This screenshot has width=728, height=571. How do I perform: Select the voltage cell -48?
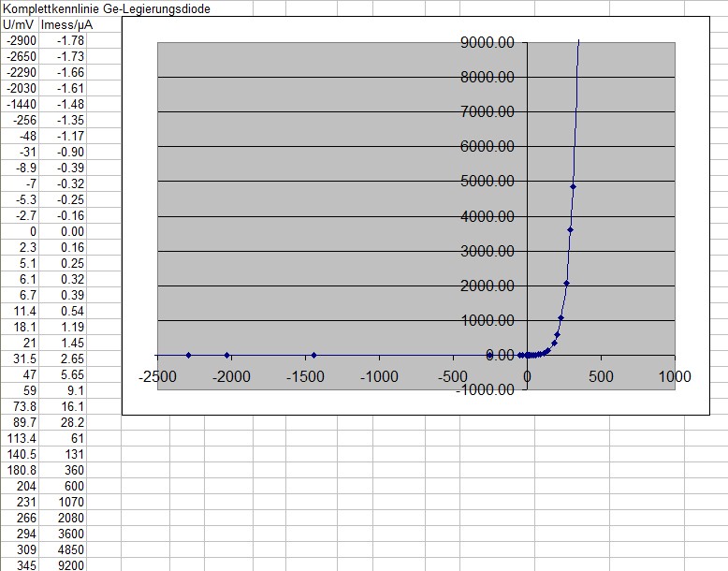coord(20,136)
